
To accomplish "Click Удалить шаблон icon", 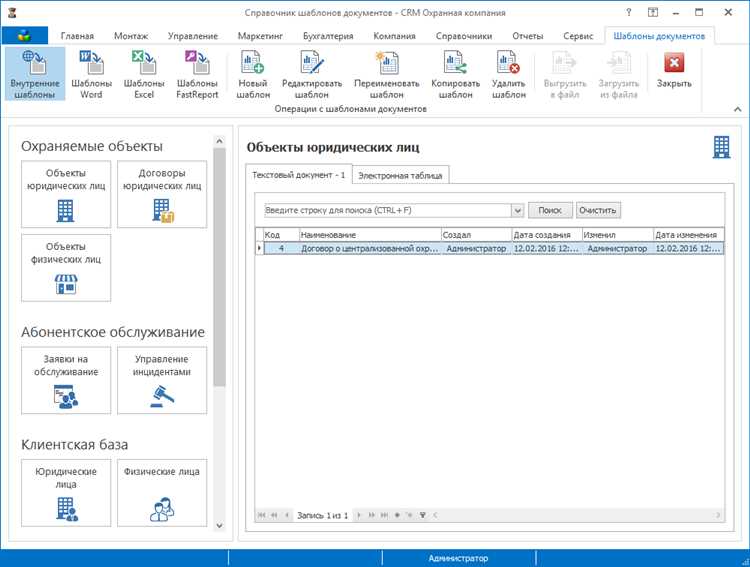I will (x=508, y=63).
